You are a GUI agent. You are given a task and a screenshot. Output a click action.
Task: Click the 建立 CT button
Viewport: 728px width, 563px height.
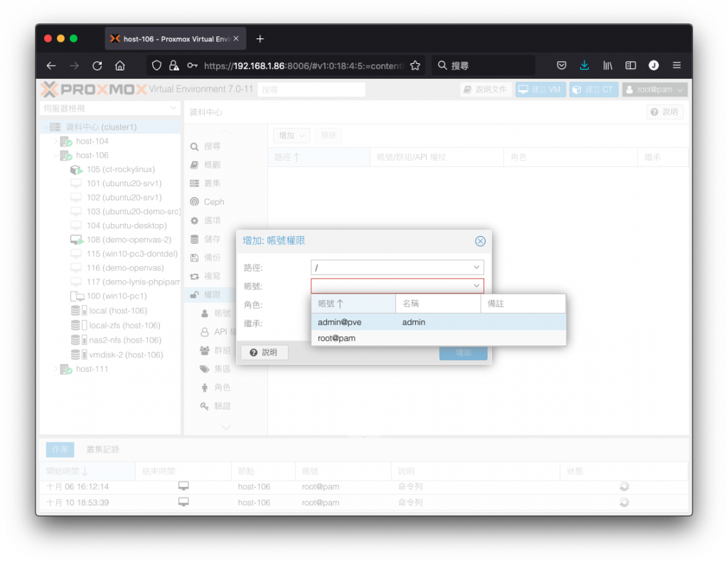tap(594, 90)
